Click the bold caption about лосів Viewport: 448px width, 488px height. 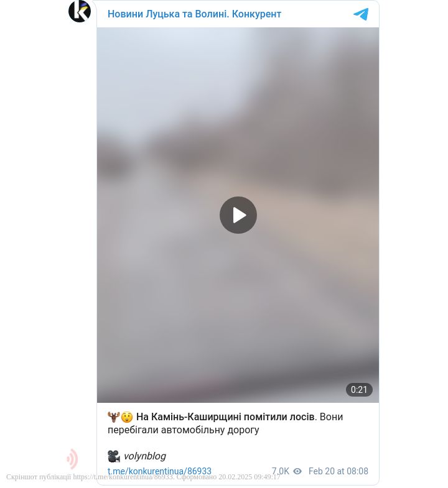coord(226,417)
